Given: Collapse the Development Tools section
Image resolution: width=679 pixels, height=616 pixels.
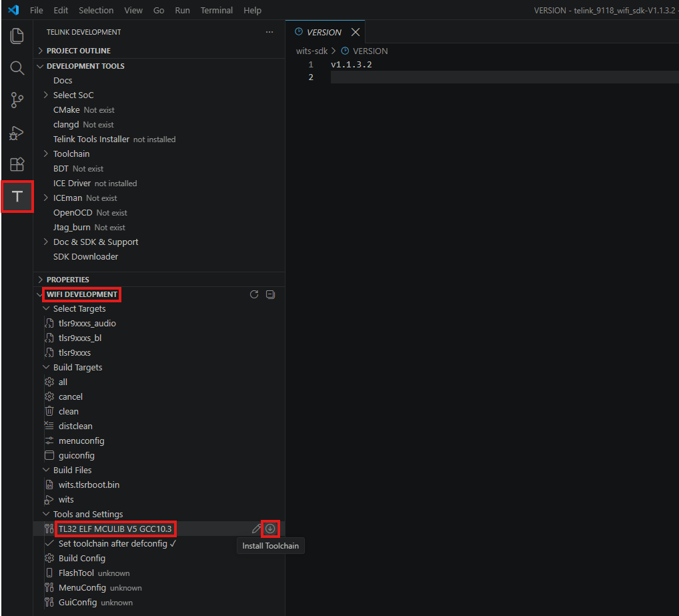Looking at the screenshot, I should (40, 66).
